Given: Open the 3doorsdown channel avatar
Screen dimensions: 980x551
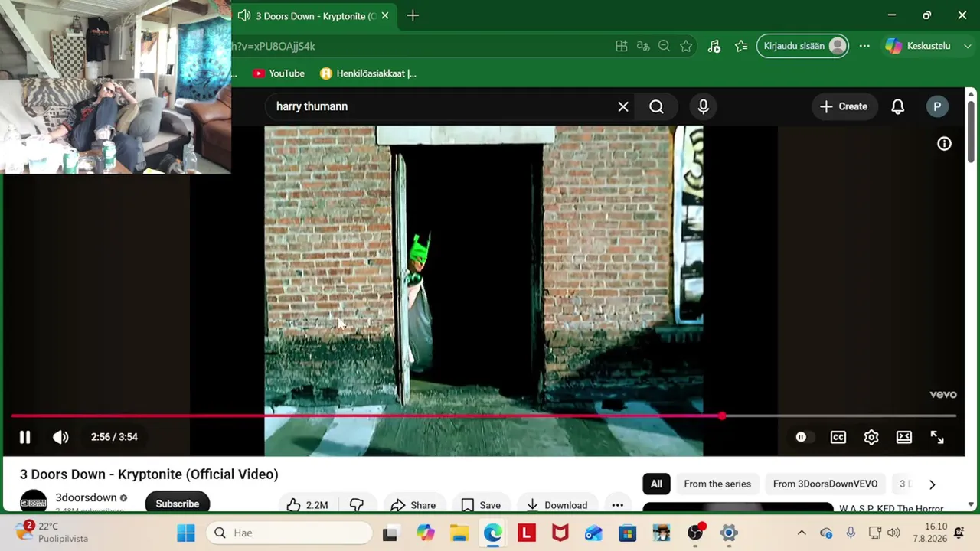Looking at the screenshot, I should pyautogui.click(x=34, y=502).
